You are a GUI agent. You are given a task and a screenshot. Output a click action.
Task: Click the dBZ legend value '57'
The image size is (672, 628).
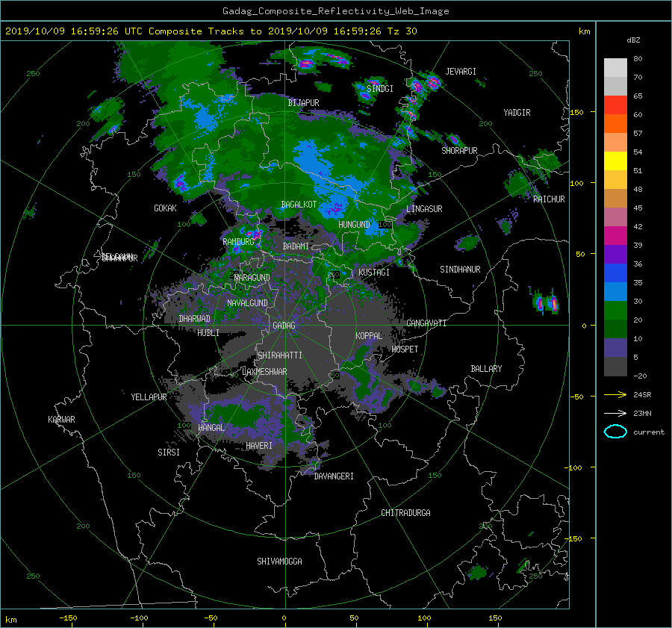[x=638, y=134]
